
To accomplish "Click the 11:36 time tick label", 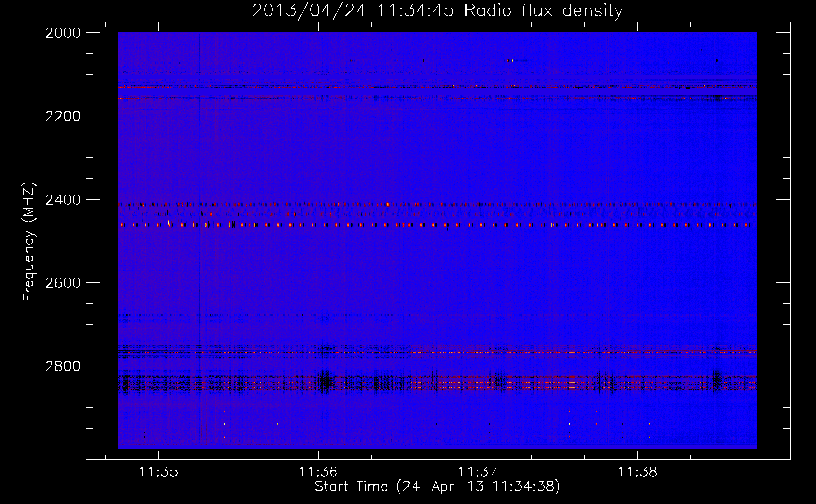I will pos(318,472).
